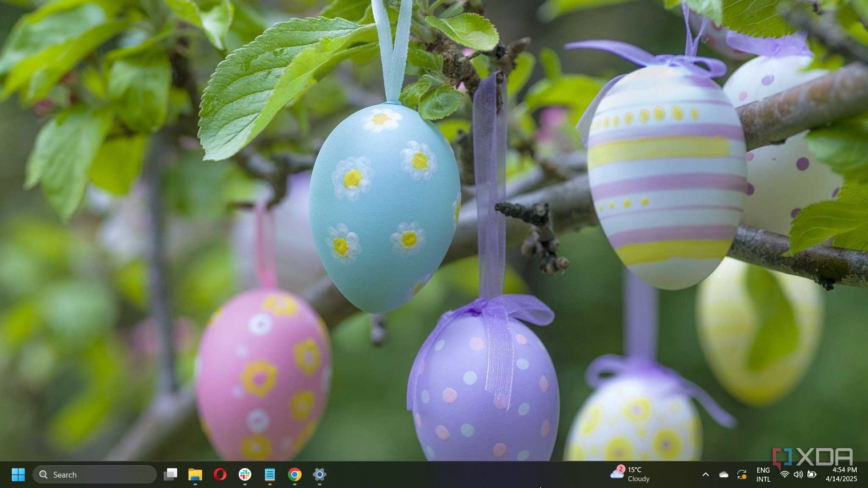
Task: Click the speaker volume icon
Action: pos(798,474)
